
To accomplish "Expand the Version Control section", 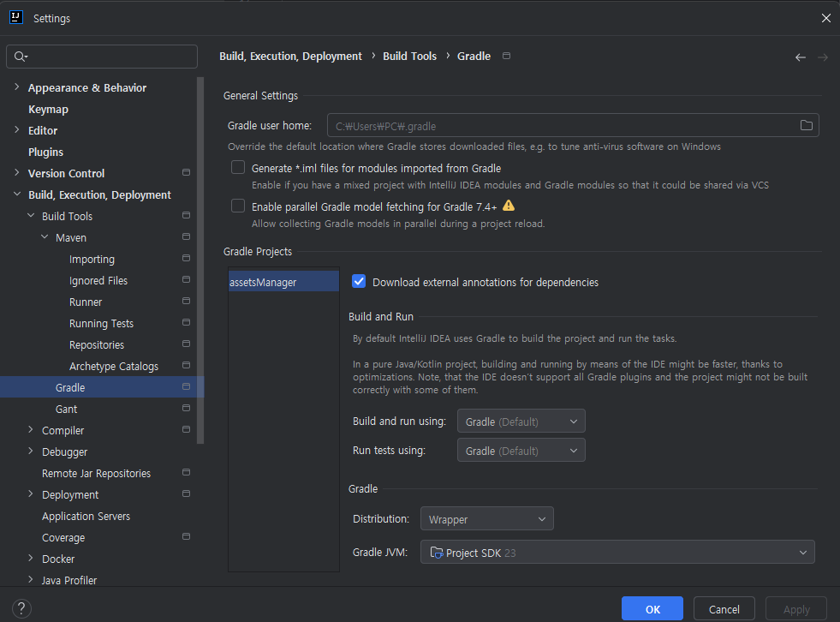I will (16, 173).
